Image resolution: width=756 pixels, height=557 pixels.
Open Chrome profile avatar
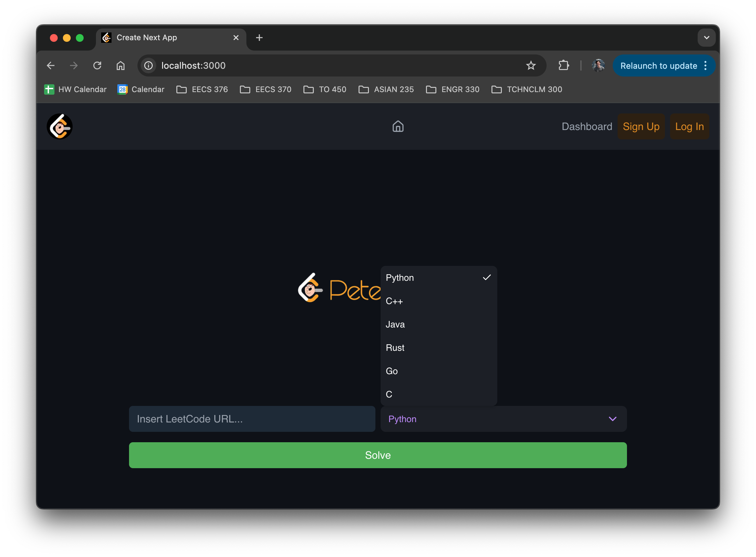pyautogui.click(x=598, y=65)
